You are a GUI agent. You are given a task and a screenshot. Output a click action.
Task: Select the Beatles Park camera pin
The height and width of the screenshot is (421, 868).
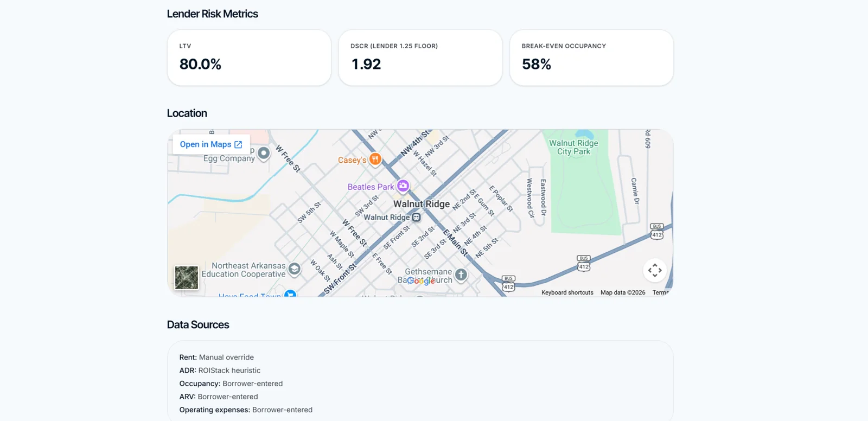pyautogui.click(x=403, y=186)
